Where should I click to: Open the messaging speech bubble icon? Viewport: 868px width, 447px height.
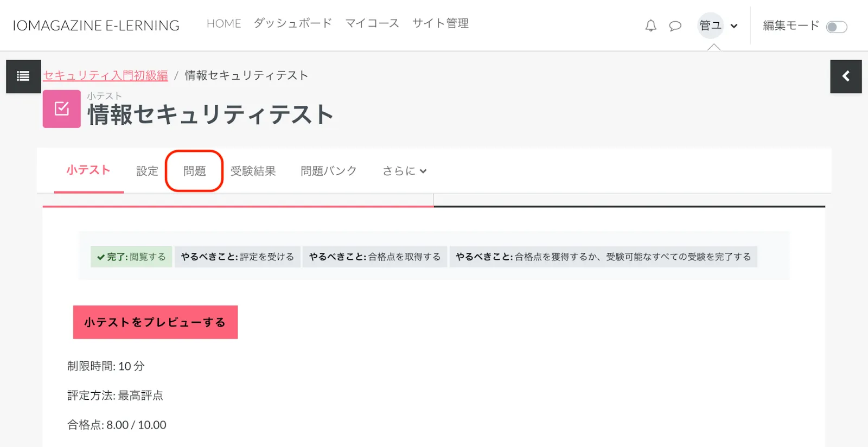[675, 25]
